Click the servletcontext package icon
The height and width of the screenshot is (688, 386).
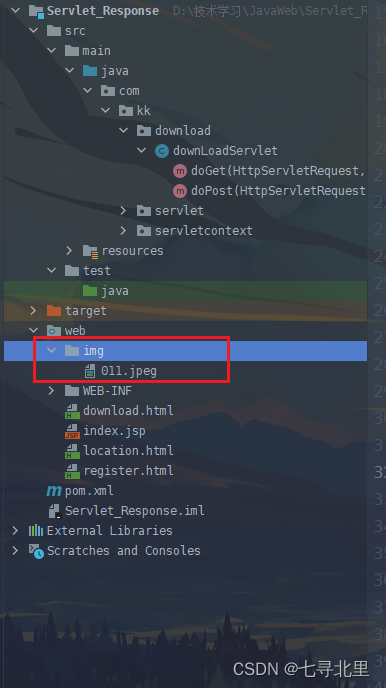pyautogui.click(x=144, y=230)
